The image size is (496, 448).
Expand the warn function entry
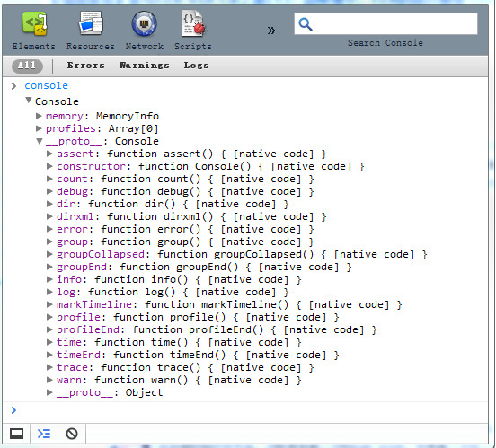[49, 380]
